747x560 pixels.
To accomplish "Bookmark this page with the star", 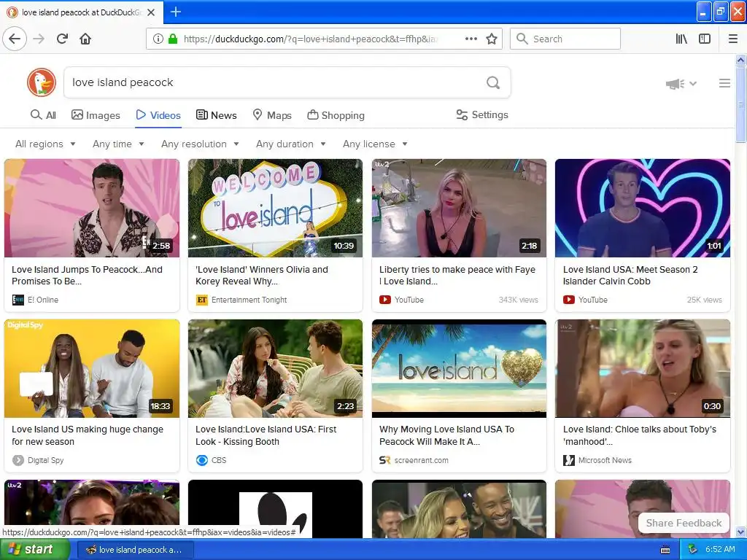I will coord(492,39).
